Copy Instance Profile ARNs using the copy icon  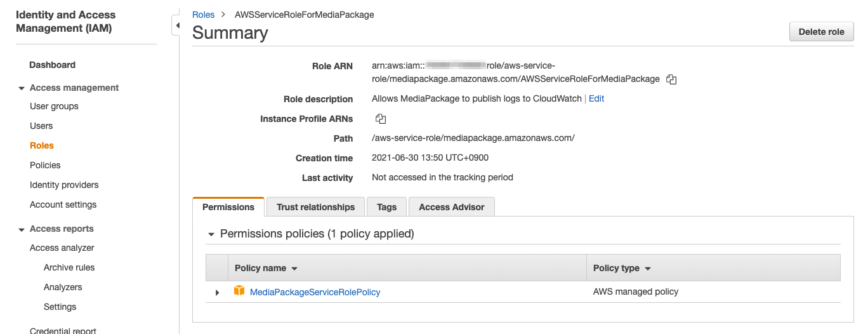(x=381, y=119)
